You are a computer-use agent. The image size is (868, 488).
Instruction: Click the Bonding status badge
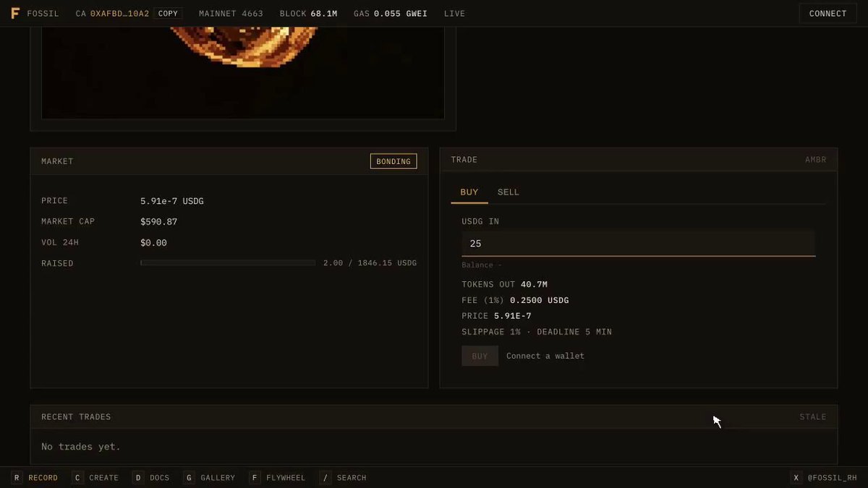[x=393, y=161]
